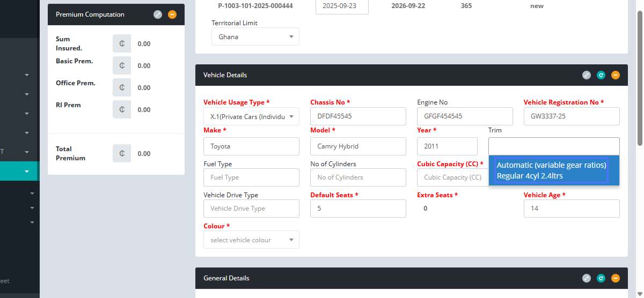Reload the General Details panel
The width and height of the screenshot is (644, 298).
point(601,278)
